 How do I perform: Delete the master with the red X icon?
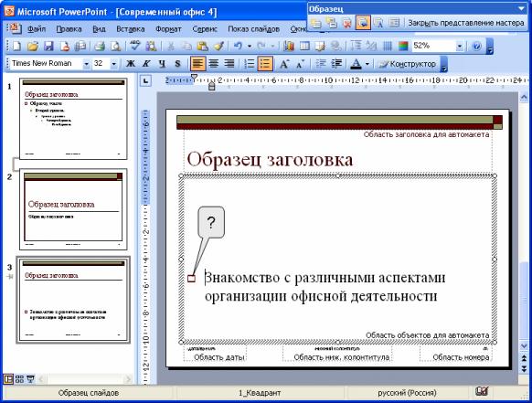pos(347,23)
